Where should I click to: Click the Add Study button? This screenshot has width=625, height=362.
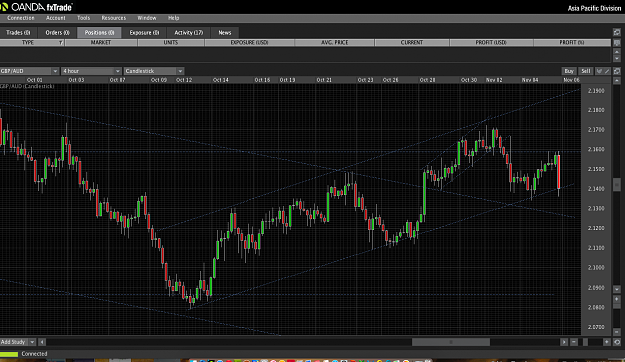point(14,342)
